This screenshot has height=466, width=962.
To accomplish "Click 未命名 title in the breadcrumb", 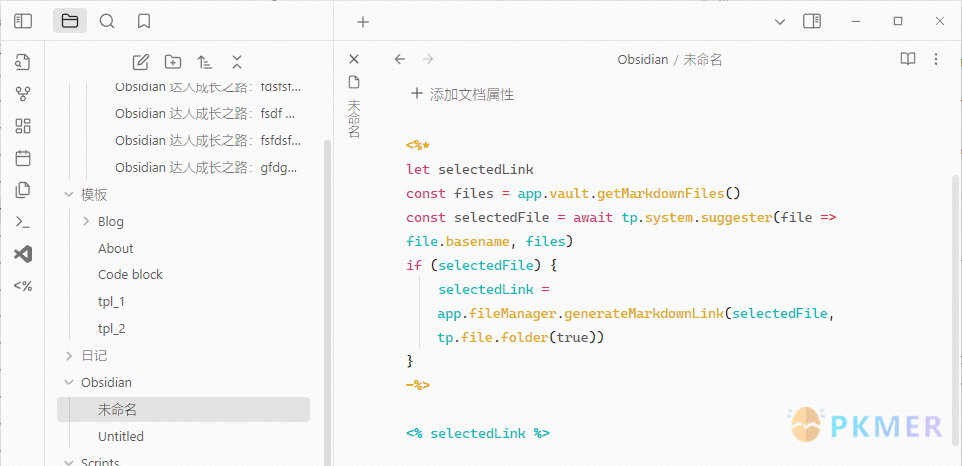I will 702,59.
